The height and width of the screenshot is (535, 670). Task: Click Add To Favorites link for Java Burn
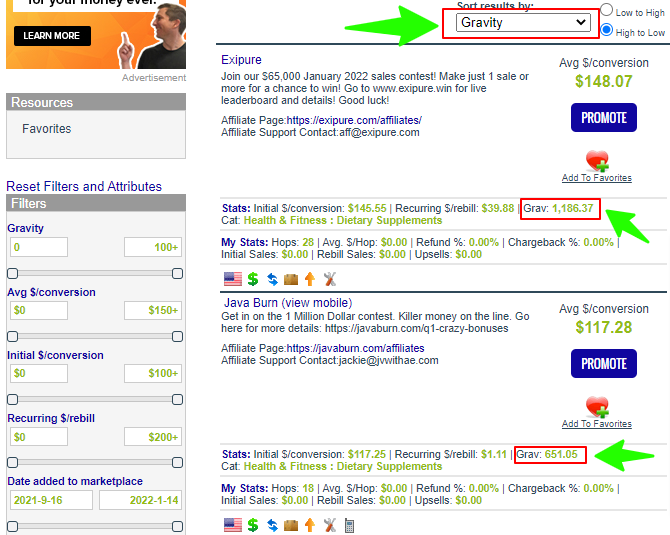597,424
